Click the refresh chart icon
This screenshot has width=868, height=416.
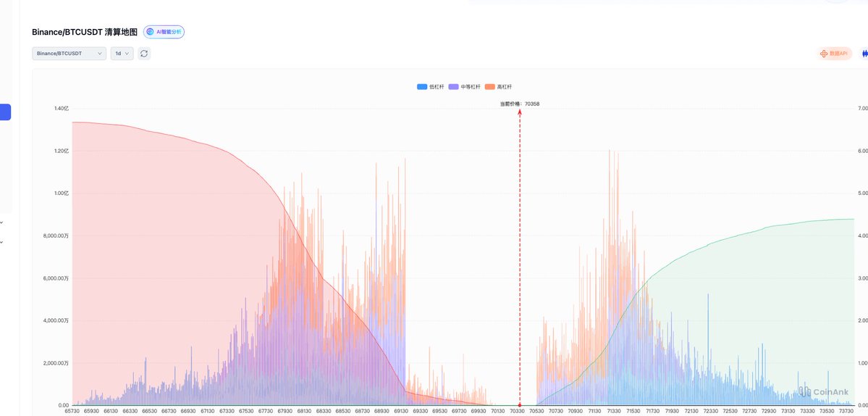coord(144,53)
